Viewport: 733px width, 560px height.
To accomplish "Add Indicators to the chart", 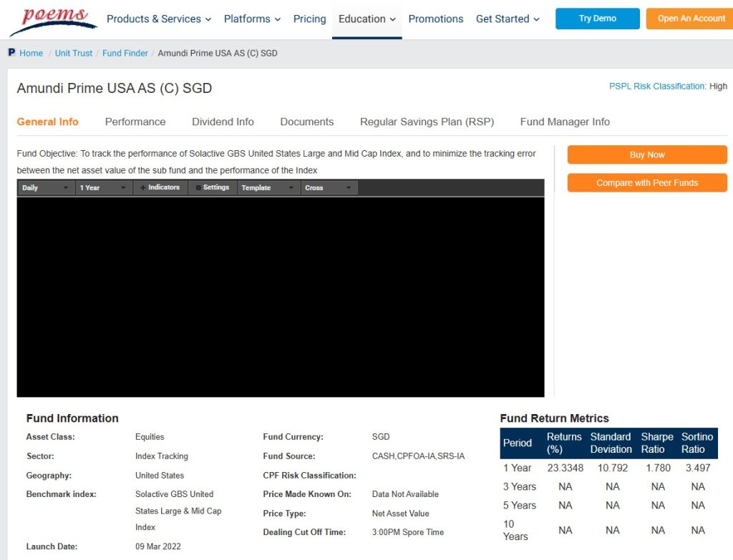I will coord(160,187).
